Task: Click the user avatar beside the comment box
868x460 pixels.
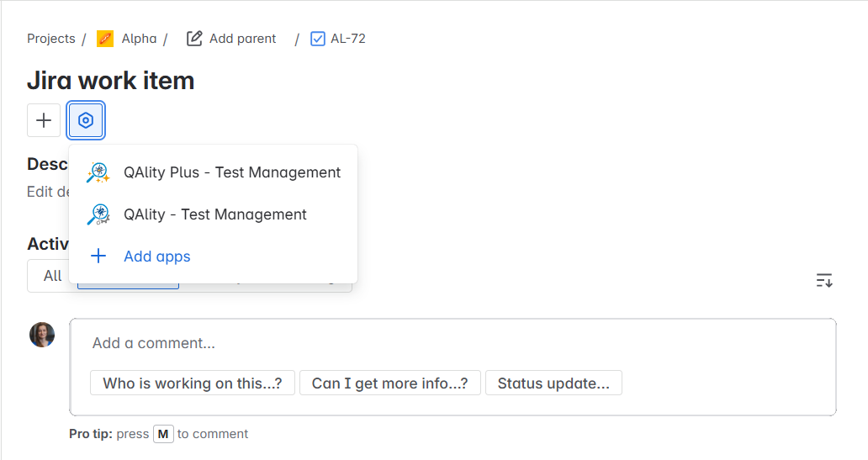Action: (x=42, y=335)
